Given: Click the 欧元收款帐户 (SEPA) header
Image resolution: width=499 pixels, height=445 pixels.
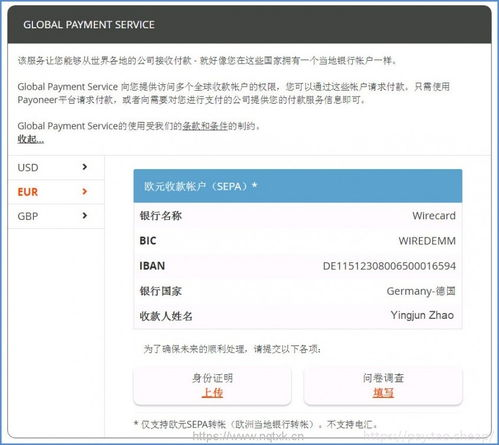Looking at the screenshot, I should (298, 186).
